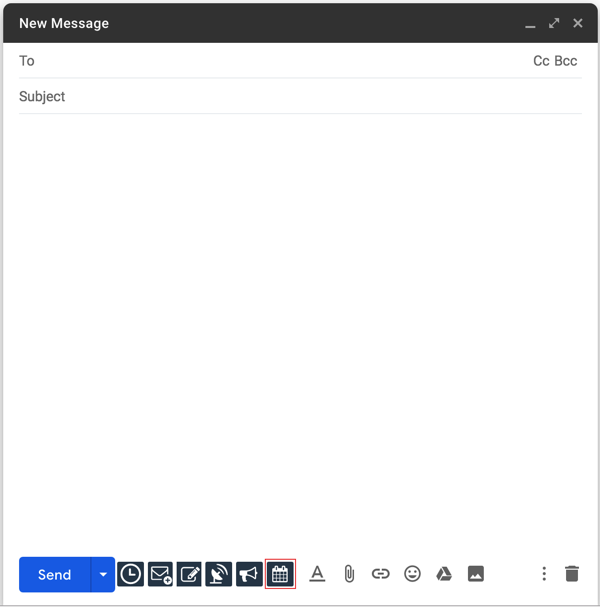
Task: Click the envelope with plus icon
Action: (160, 574)
